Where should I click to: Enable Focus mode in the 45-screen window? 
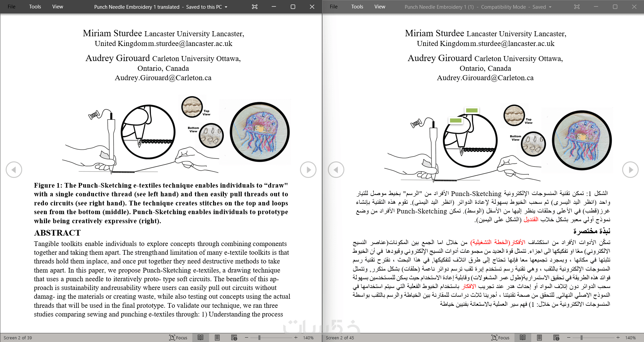(500, 338)
